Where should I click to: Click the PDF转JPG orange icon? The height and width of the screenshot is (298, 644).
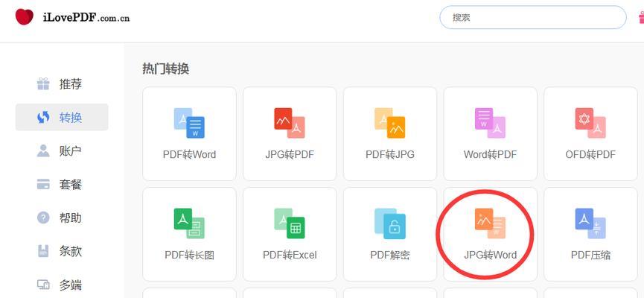[x=390, y=123]
